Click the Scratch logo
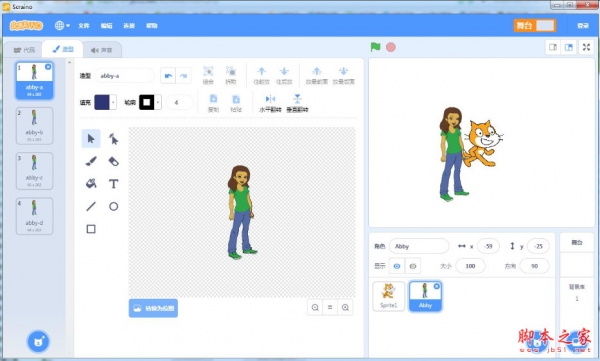The height and width of the screenshot is (361, 600). (x=26, y=26)
